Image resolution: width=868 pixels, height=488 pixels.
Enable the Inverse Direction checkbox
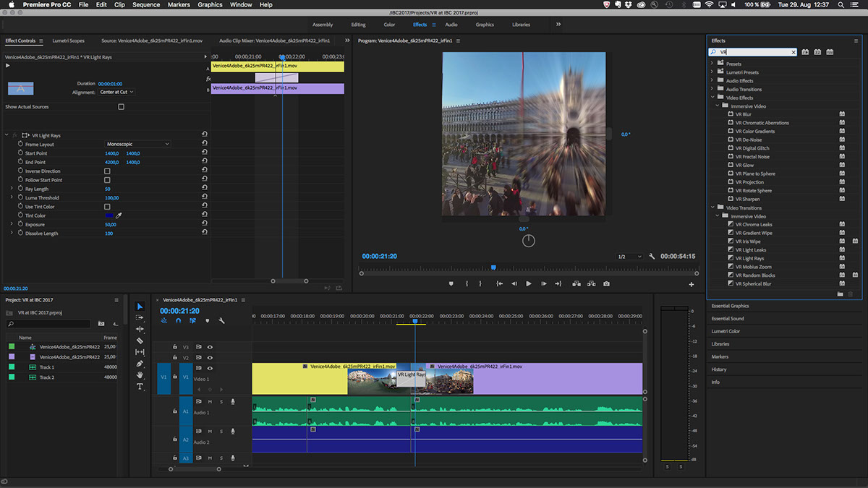[107, 171]
